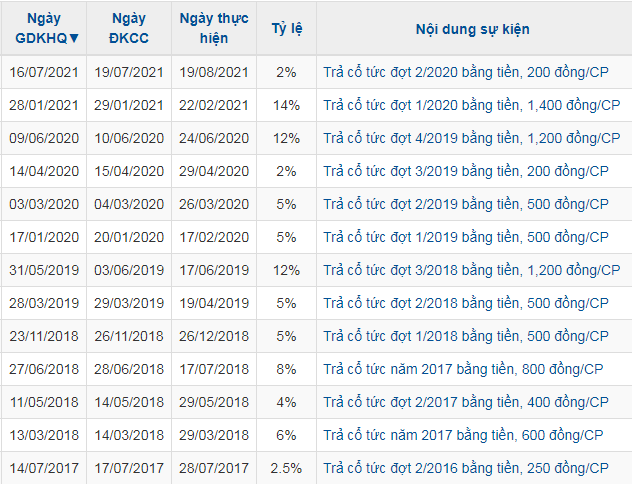Click the 800 đồng/CP dividend event for 2017
The width and height of the screenshot is (632, 484).
coord(462,369)
